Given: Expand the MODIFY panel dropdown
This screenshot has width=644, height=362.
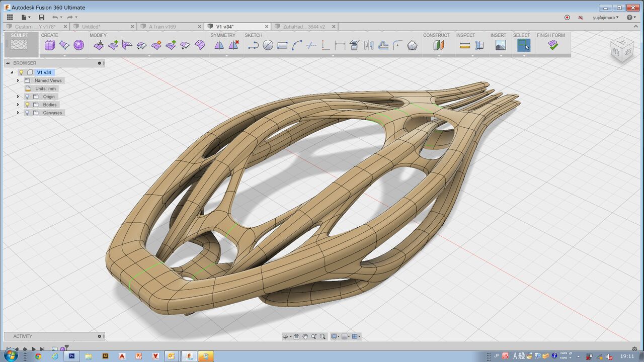Looking at the screenshot, I should pos(149,55).
